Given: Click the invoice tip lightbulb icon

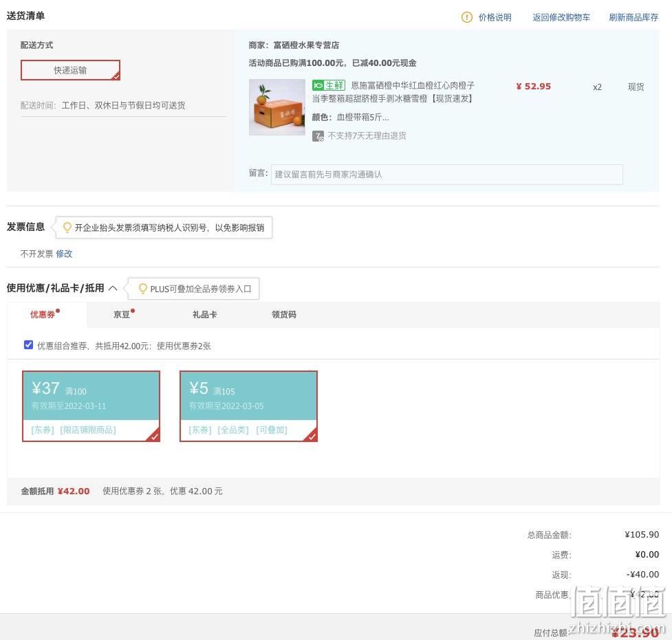Looking at the screenshot, I should click(x=67, y=227).
